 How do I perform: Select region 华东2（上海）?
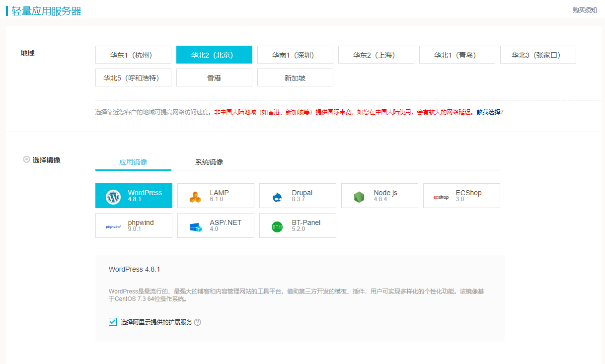pos(376,55)
